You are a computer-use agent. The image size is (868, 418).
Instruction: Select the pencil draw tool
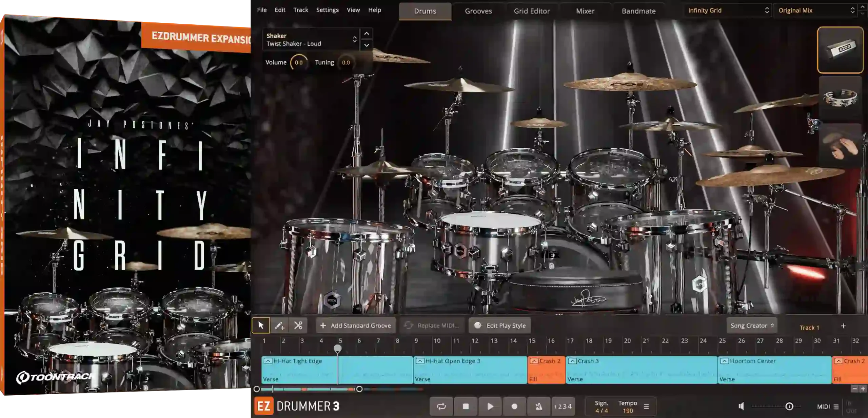pos(279,325)
